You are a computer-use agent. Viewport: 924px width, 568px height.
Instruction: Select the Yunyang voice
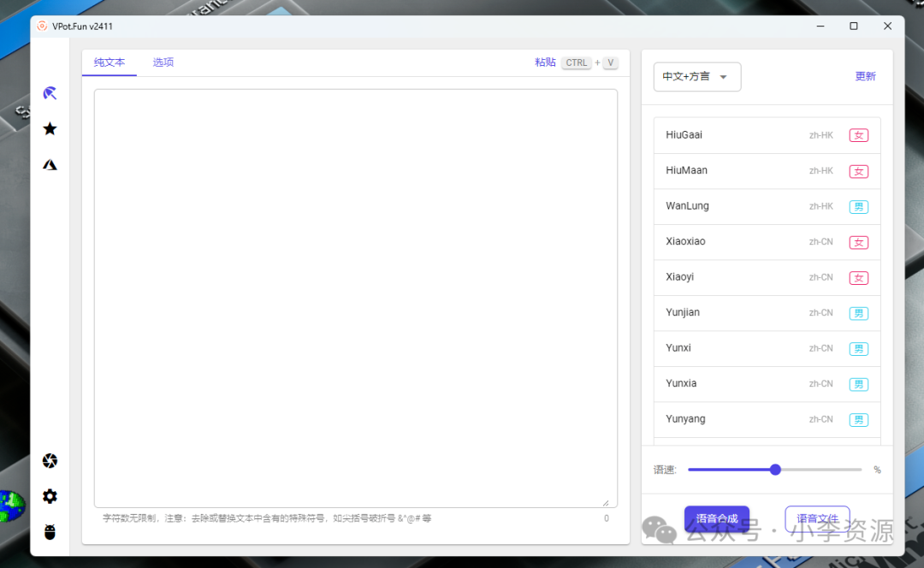tap(767, 419)
